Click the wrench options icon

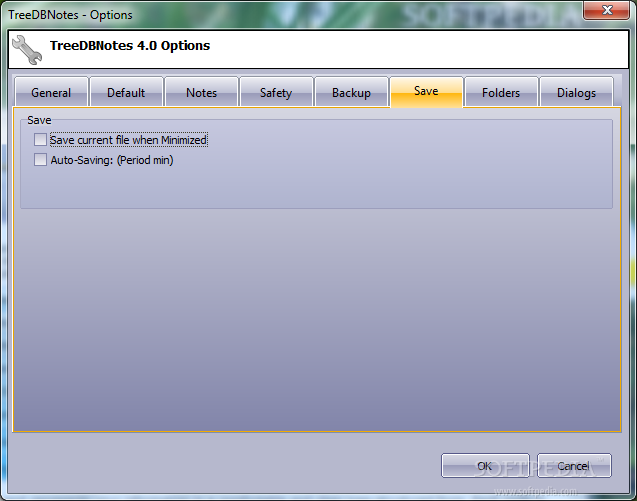(x=27, y=50)
